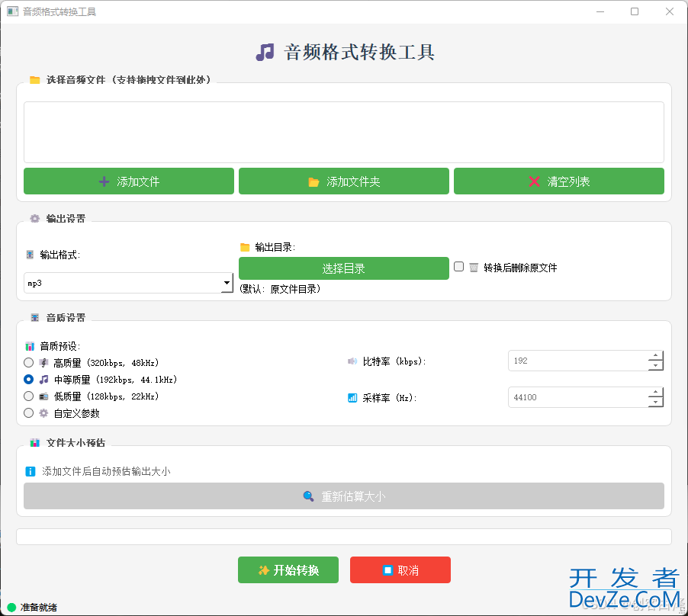Click the speaker icon beside 比特率
688x616 pixels.
[352, 361]
